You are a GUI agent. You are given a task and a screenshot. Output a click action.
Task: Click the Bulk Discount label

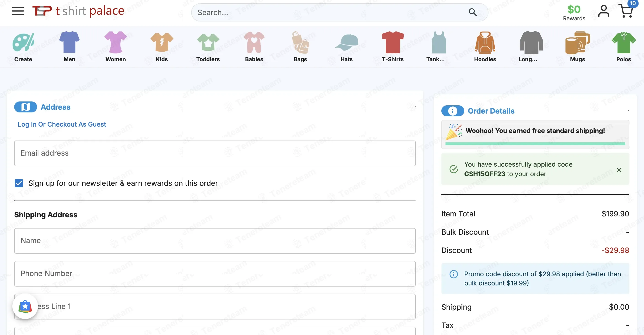tap(465, 232)
